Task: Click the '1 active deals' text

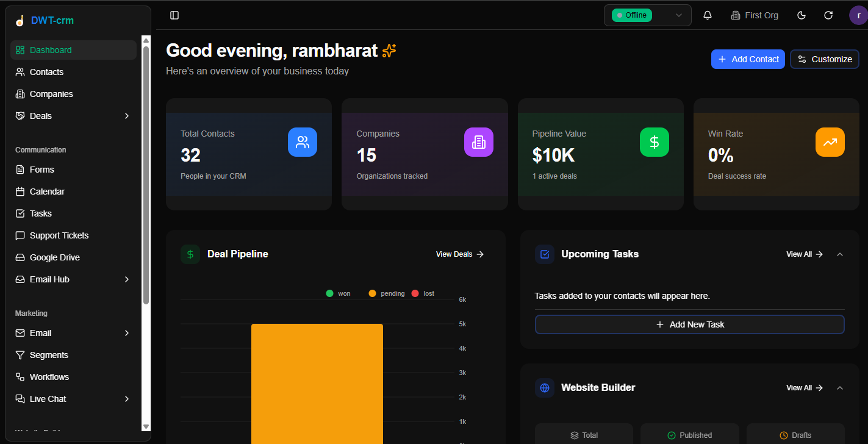Action: tap(554, 176)
